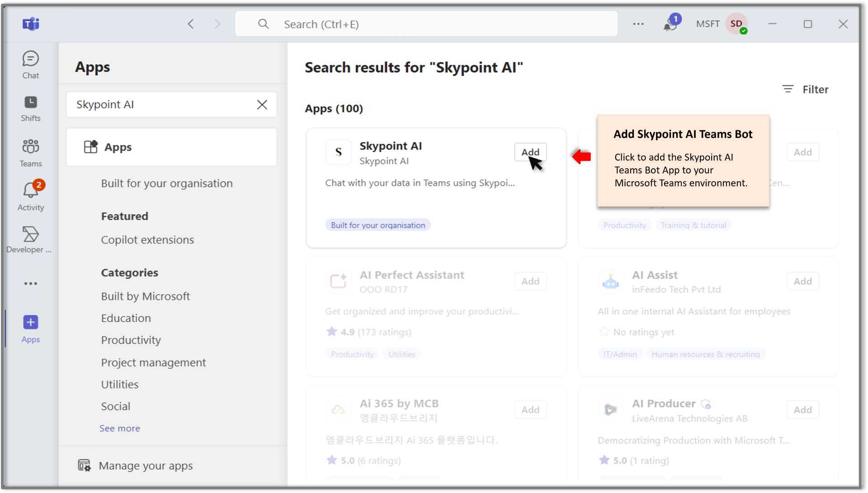Click the search magnifier icon
Image resolution: width=868 pixels, height=493 pixels.
[x=264, y=24]
